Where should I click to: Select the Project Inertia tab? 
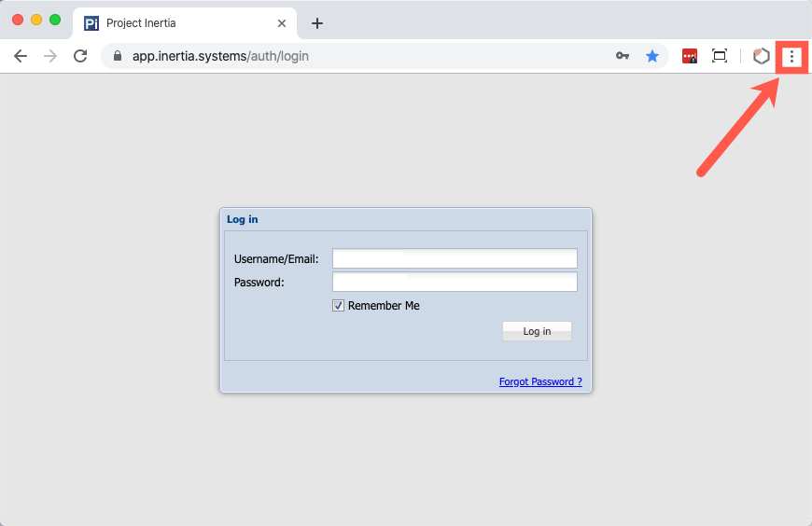(185, 23)
